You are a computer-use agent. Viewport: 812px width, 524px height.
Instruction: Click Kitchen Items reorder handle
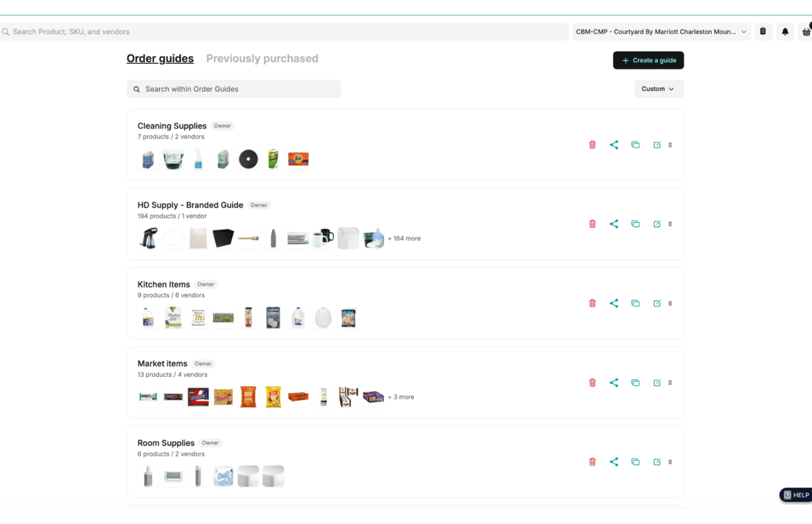click(x=670, y=303)
